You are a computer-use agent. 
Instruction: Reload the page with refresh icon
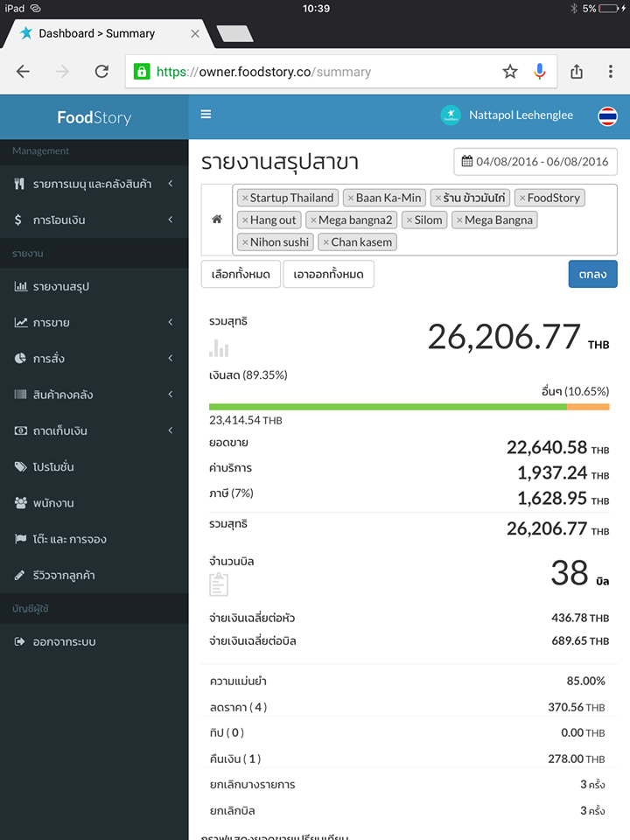click(101, 71)
